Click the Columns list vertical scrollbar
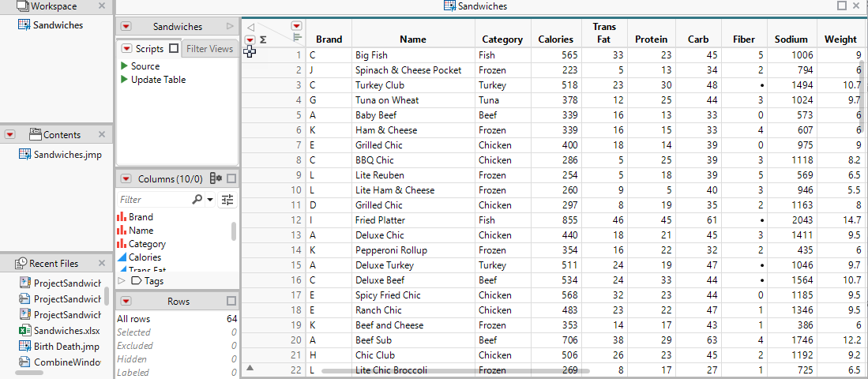868x379 pixels. tap(234, 231)
